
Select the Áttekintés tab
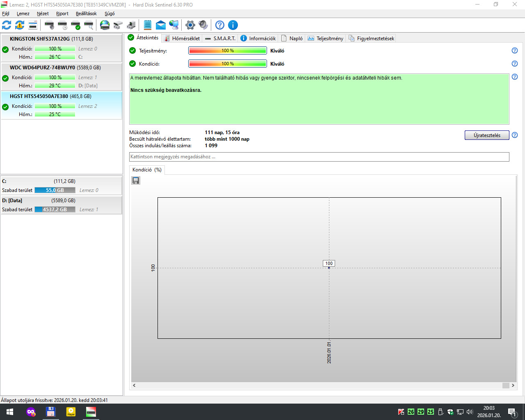pyautogui.click(x=143, y=38)
